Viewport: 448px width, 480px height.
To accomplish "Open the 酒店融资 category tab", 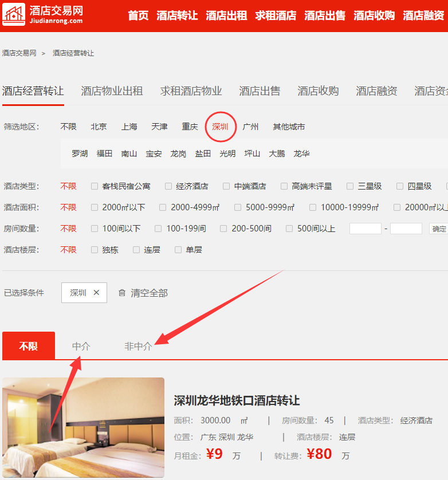I will [x=376, y=91].
